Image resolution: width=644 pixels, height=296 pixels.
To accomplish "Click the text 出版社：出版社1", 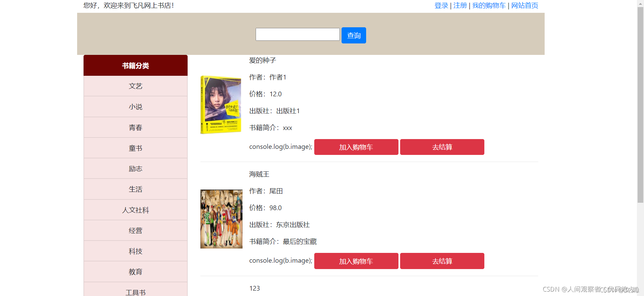I will click(275, 111).
